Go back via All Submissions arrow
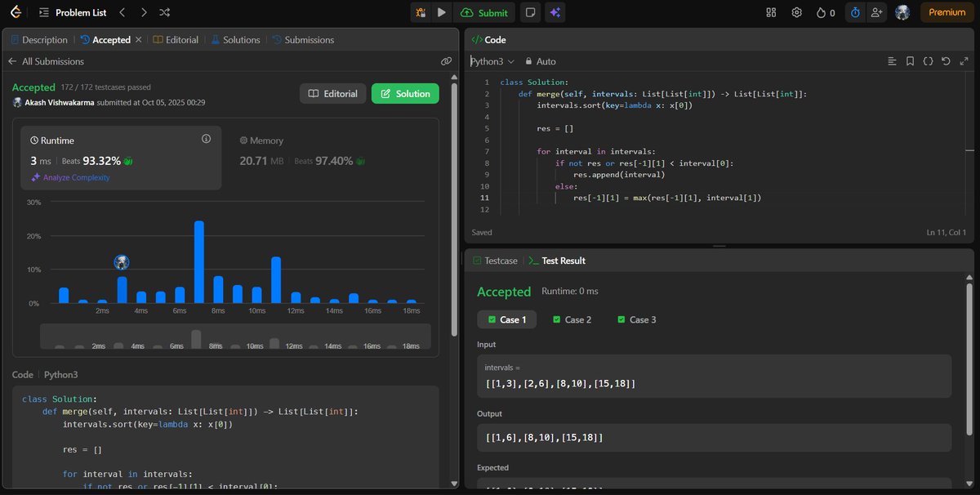This screenshot has height=495, width=980. click(x=12, y=61)
